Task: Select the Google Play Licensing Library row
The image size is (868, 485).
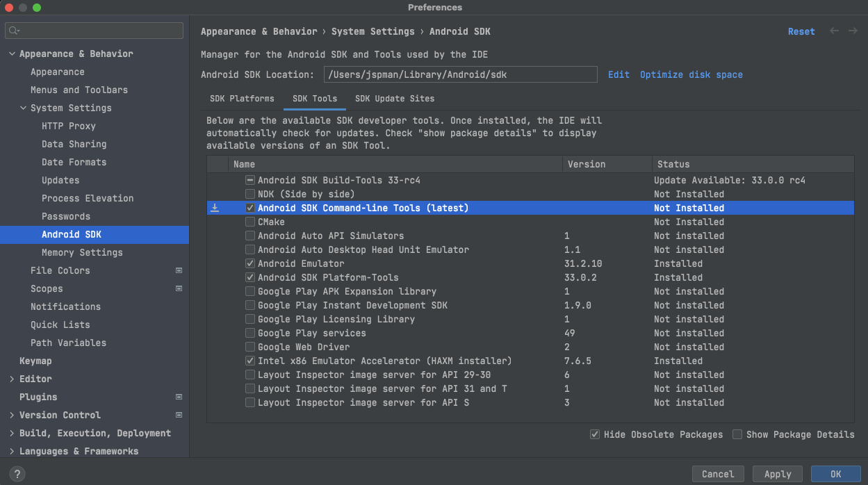Action: tap(530, 319)
